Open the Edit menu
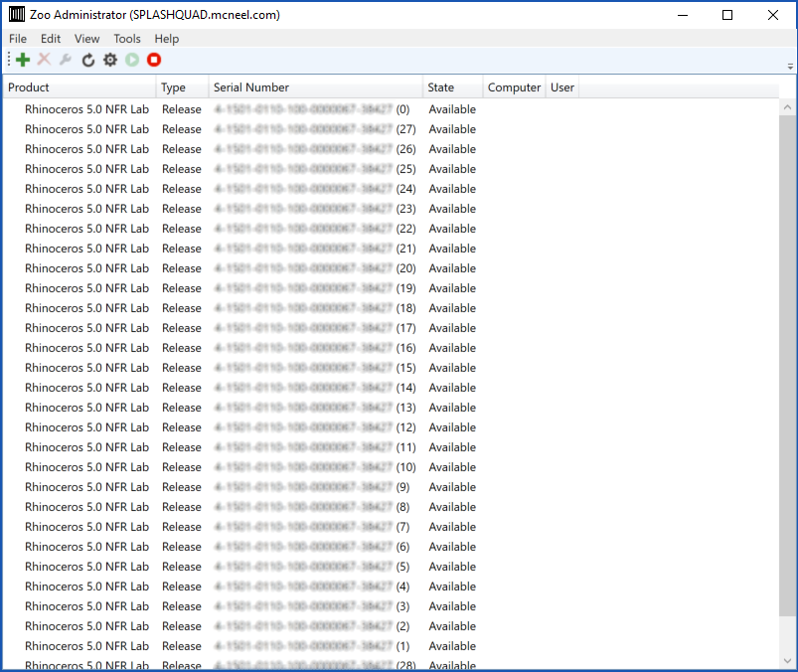This screenshot has height=672, width=798. click(x=51, y=39)
